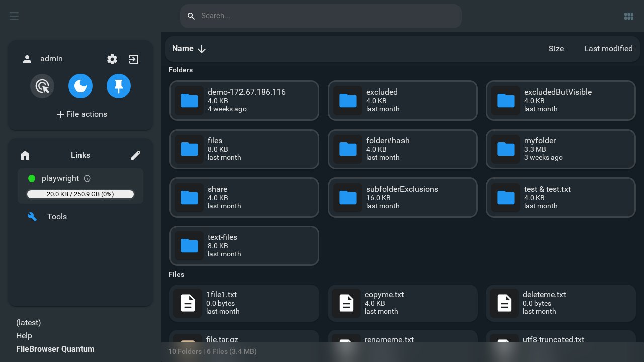Open the (latest) version link
This screenshot has height=362, width=644.
click(x=29, y=323)
